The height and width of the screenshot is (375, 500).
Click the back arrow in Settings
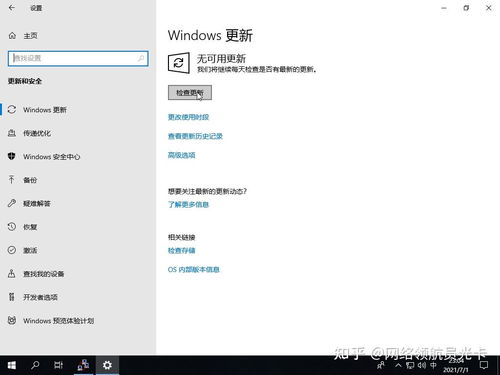(x=12, y=8)
